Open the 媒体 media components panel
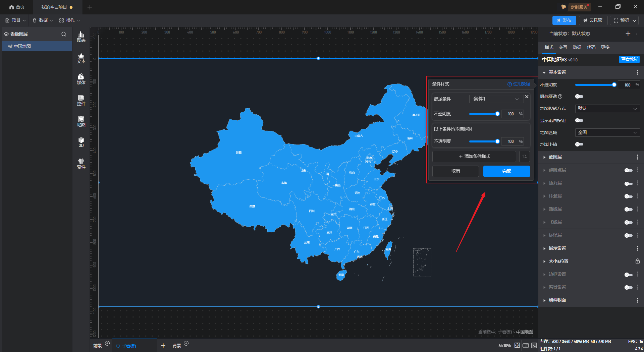This screenshot has height=352, width=644. (x=81, y=79)
